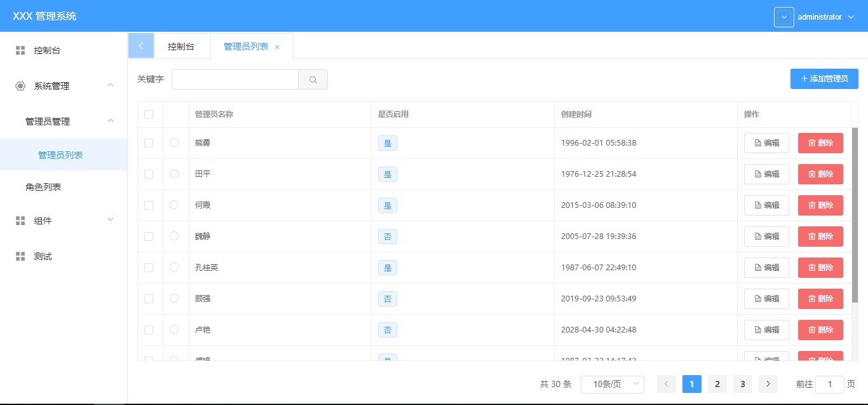Select the radio button for 田平
The image size is (868, 405).
pos(174,174)
